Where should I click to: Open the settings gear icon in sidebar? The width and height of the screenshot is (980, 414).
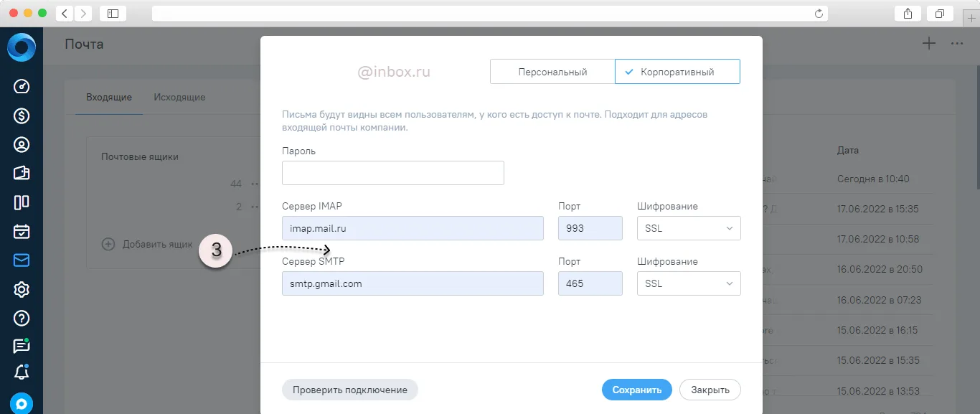[22, 289]
